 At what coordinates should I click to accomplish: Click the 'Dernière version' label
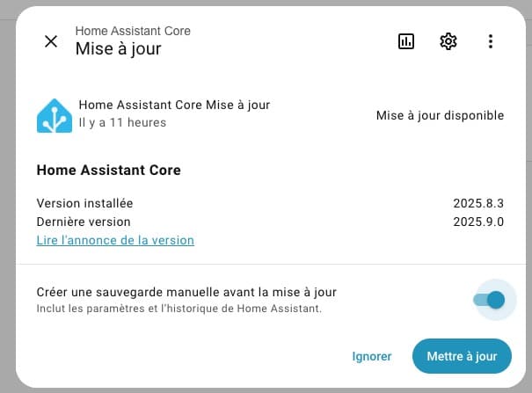84,222
